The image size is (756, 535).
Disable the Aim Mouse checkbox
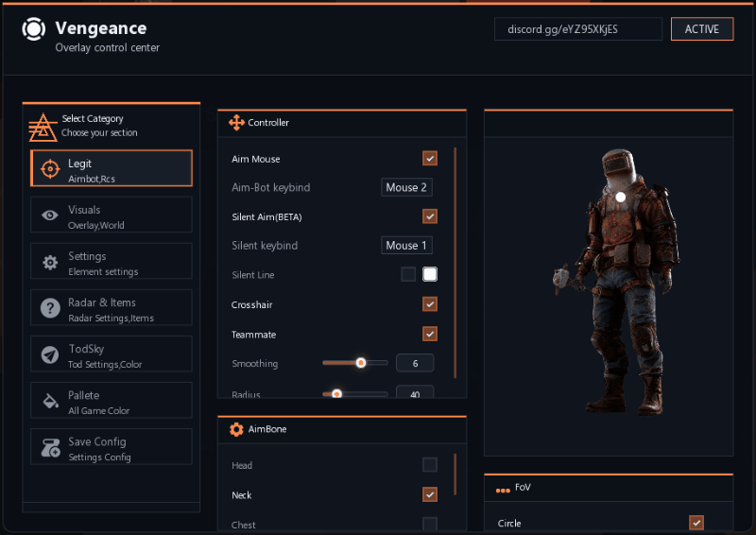click(430, 159)
